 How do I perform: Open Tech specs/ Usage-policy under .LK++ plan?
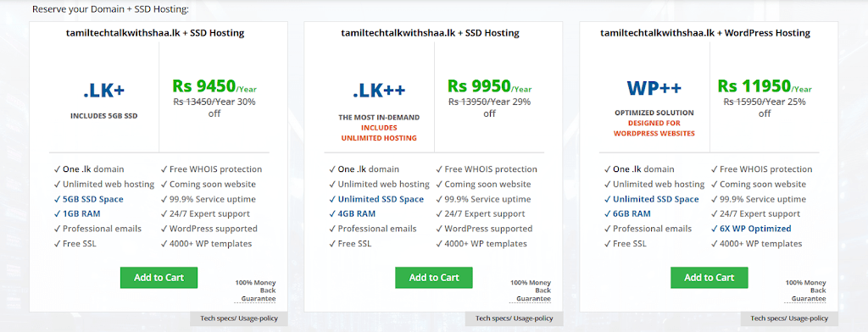tap(515, 318)
